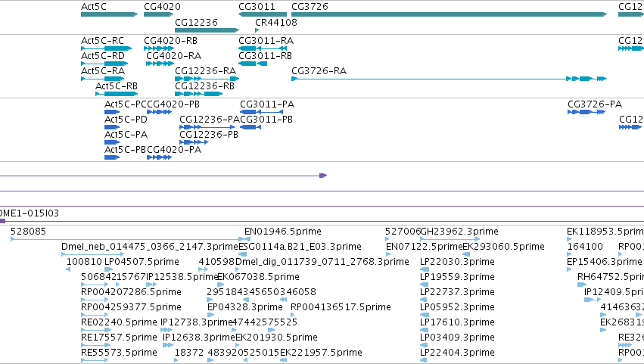Click protein label 'CG12236-PA'
Screen dimensions: 644x364
click(210, 120)
